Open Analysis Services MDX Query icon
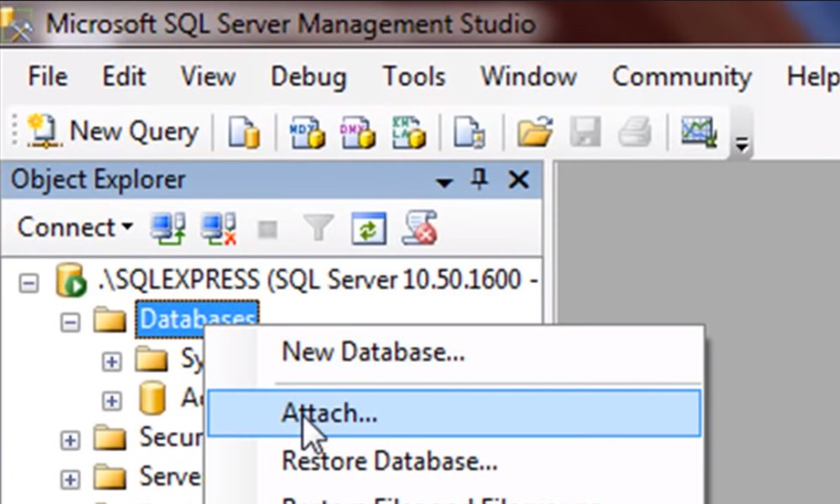 tap(307, 133)
